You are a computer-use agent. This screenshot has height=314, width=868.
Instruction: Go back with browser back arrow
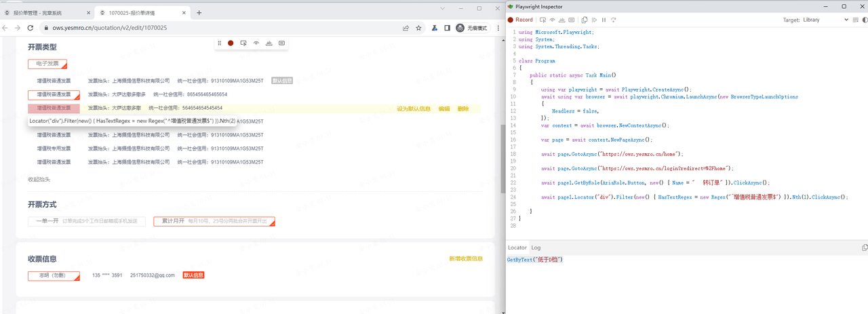click(x=5, y=28)
